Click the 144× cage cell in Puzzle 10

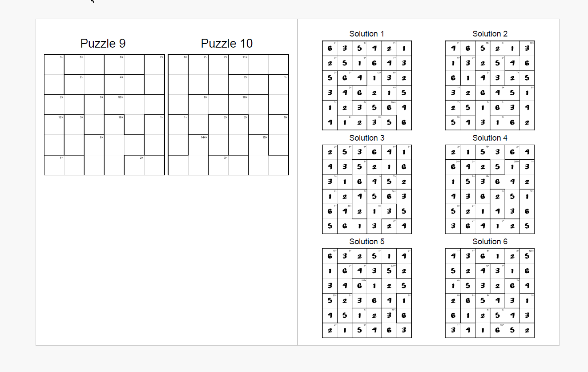(198, 145)
